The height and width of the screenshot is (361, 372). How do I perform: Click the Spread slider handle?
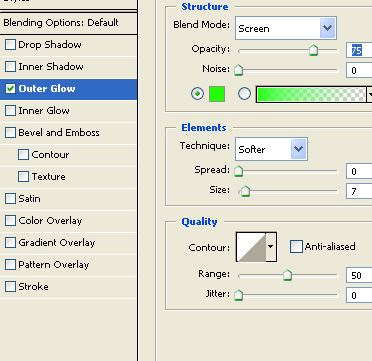238,171
